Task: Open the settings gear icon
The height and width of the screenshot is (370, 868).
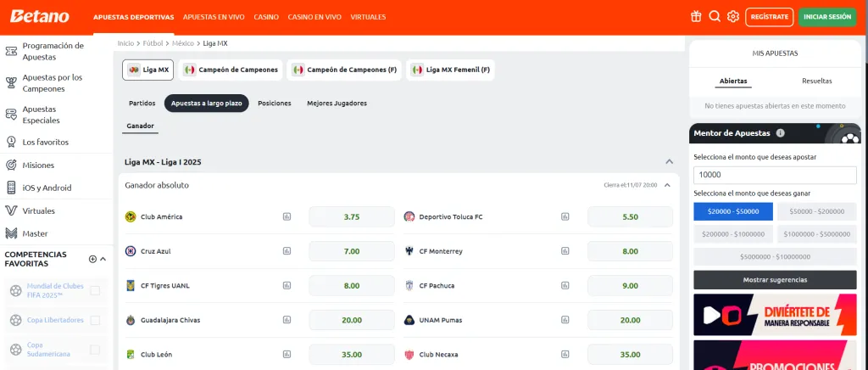Action: tap(733, 16)
